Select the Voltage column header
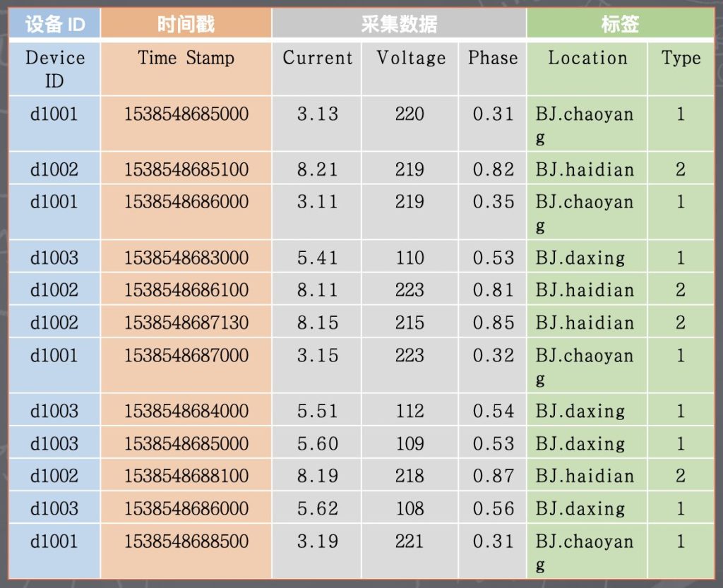The width and height of the screenshot is (723, 588). [x=409, y=59]
